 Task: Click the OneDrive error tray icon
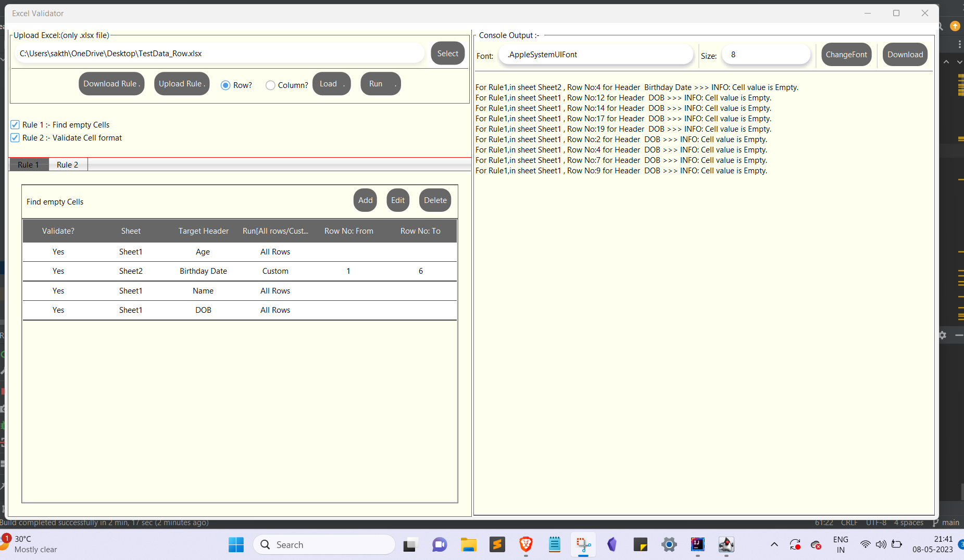816,545
